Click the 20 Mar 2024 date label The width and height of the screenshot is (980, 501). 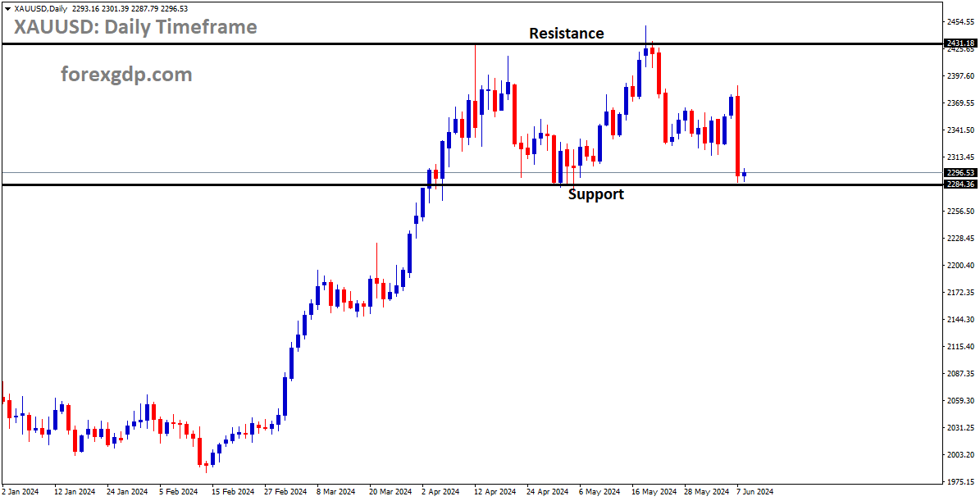click(x=390, y=492)
